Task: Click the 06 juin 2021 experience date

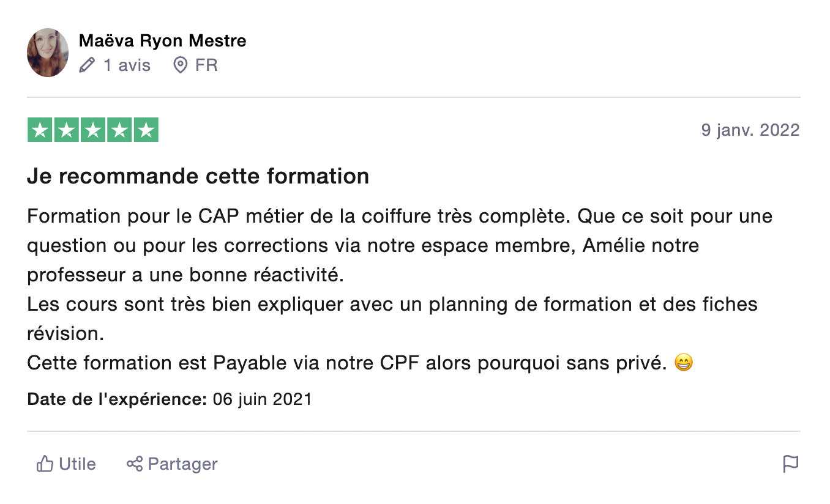Action: click(x=263, y=400)
